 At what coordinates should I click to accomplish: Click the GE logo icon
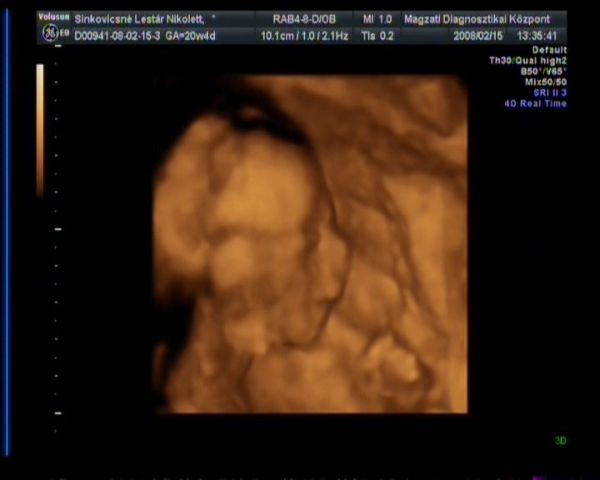pyautogui.click(x=53, y=32)
